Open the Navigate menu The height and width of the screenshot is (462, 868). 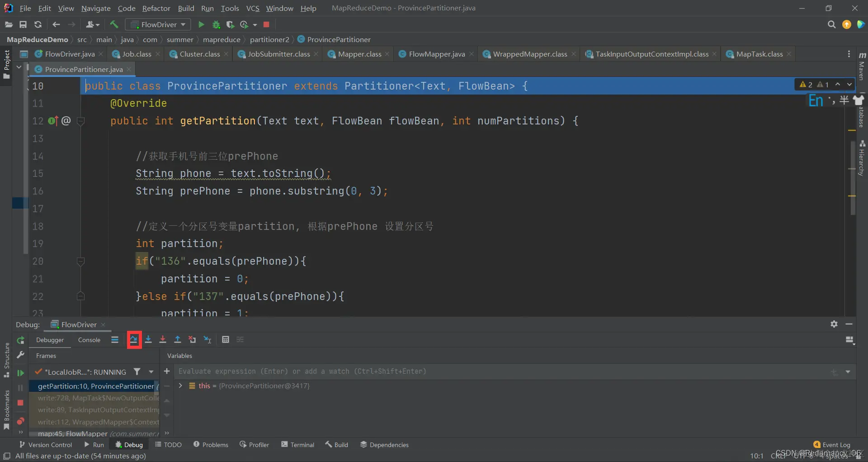(96, 8)
